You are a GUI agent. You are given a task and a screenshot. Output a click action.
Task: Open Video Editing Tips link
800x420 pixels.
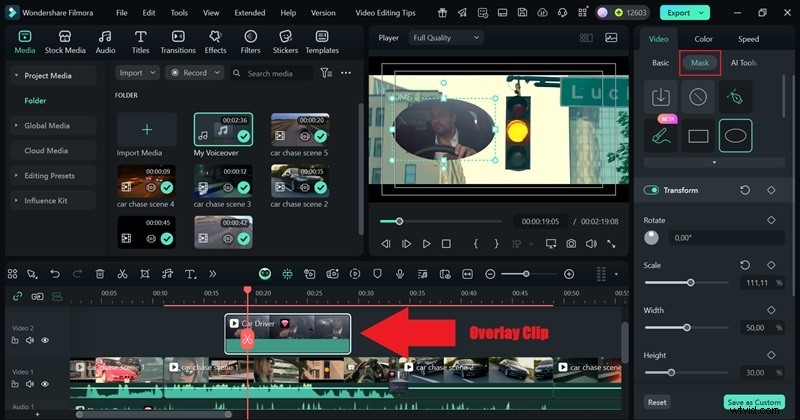[386, 13]
